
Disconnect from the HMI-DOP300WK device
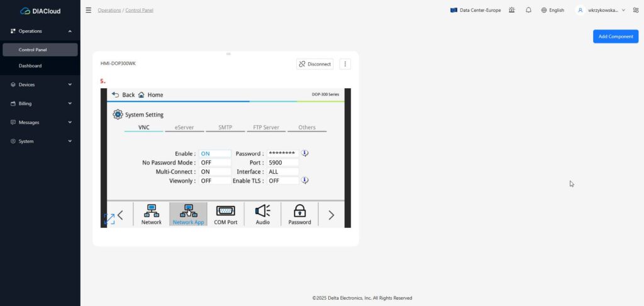(315, 64)
